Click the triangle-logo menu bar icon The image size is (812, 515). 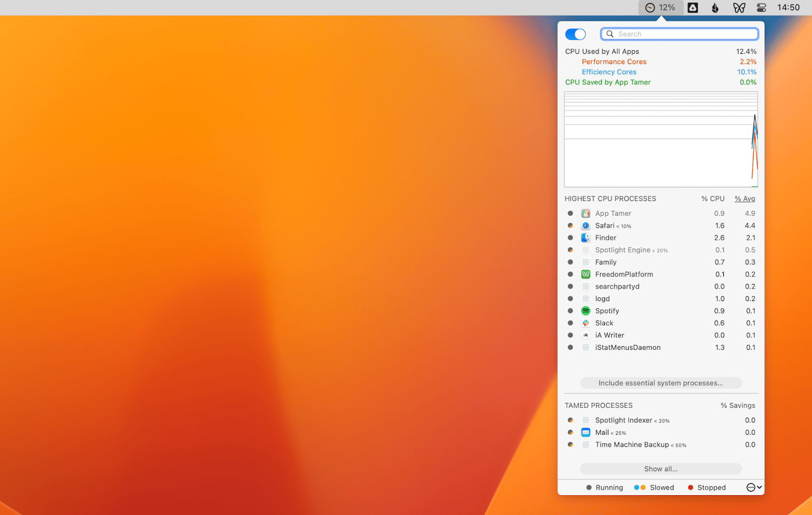point(693,8)
